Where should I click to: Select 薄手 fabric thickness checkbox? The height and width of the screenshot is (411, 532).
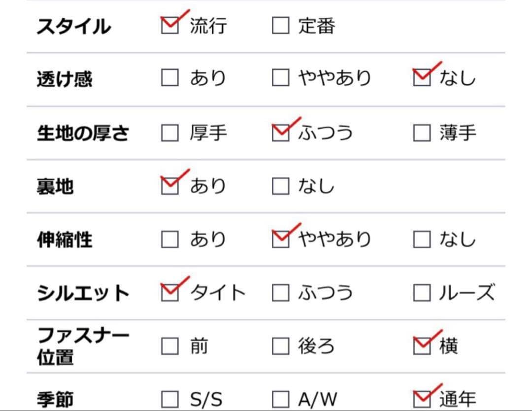click(x=422, y=133)
